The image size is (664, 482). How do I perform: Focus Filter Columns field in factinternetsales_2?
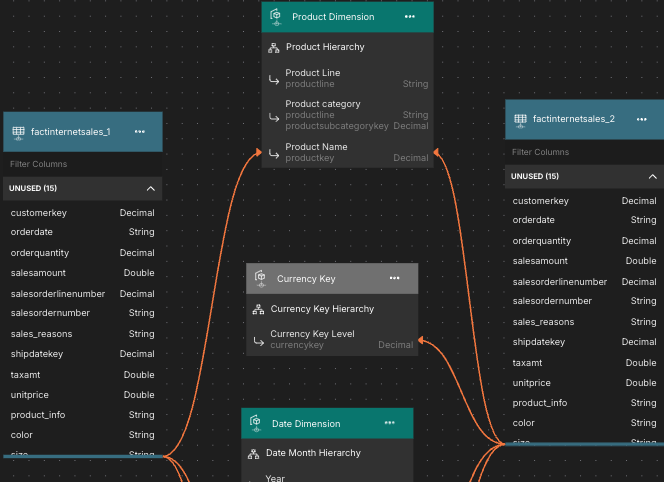(x=584, y=152)
